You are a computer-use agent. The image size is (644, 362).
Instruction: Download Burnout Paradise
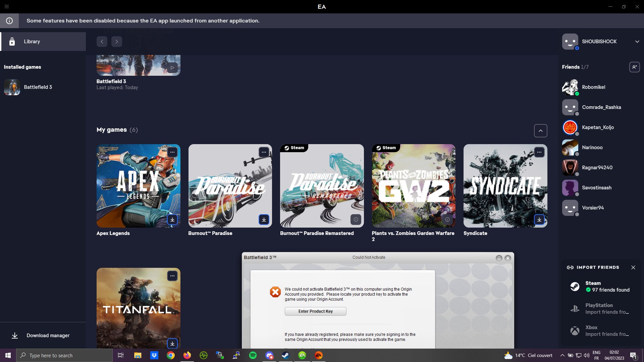point(264,220)
